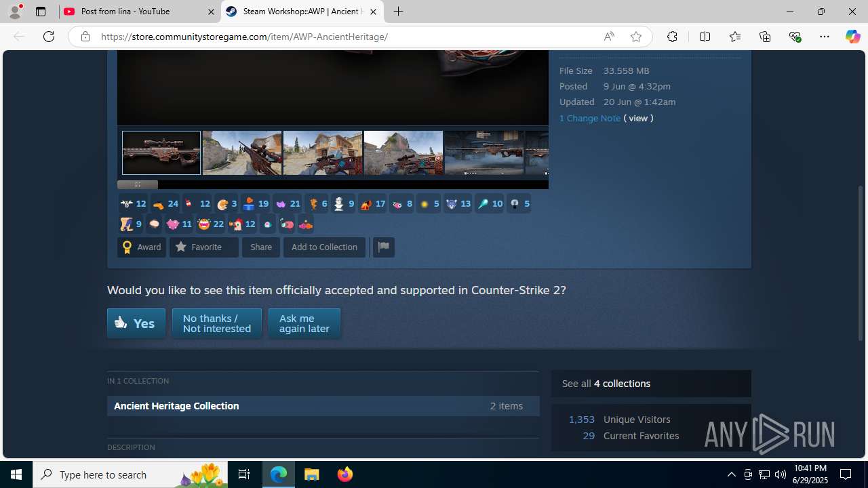Toggle Split screen in Edge

(x=705, y=37)
